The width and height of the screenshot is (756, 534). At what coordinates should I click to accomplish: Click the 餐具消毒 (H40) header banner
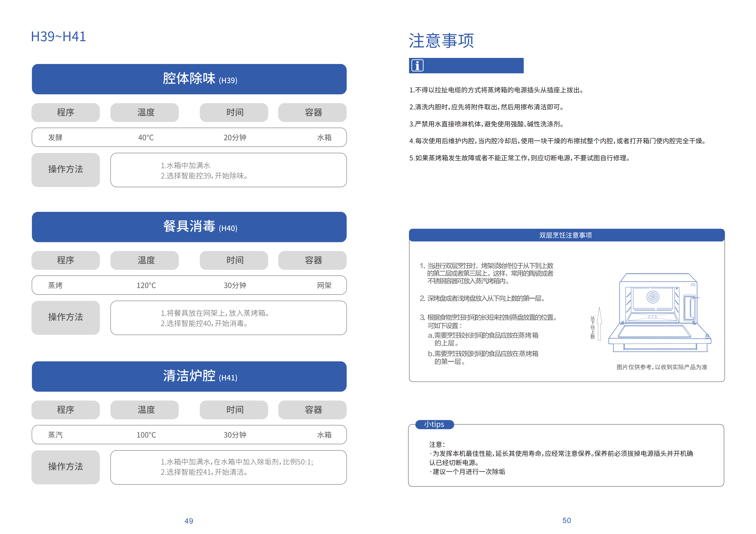(x=189, y=227)
